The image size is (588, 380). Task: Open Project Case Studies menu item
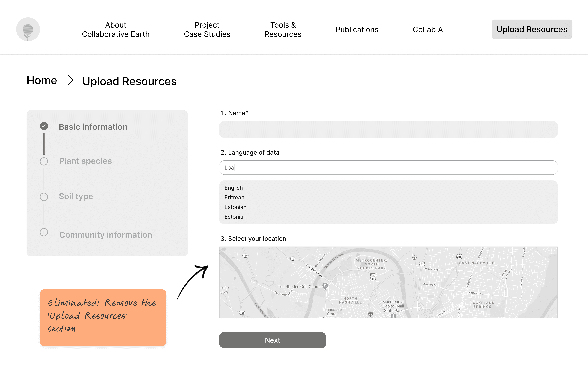[207, 29]
